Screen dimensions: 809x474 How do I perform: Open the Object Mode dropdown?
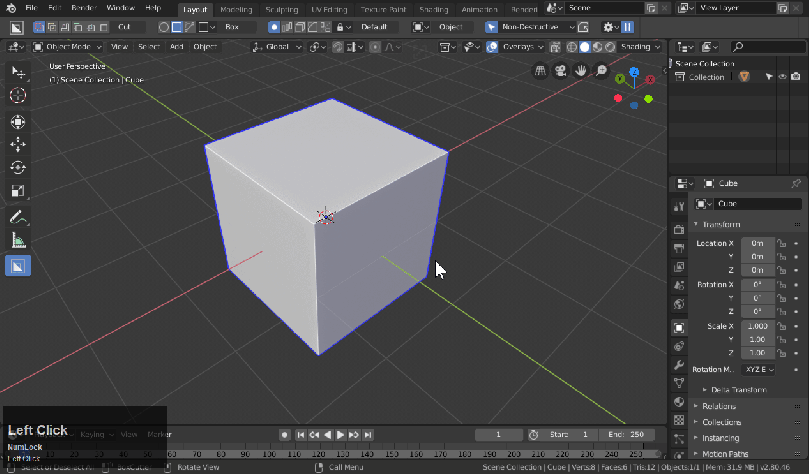(66, 47)
